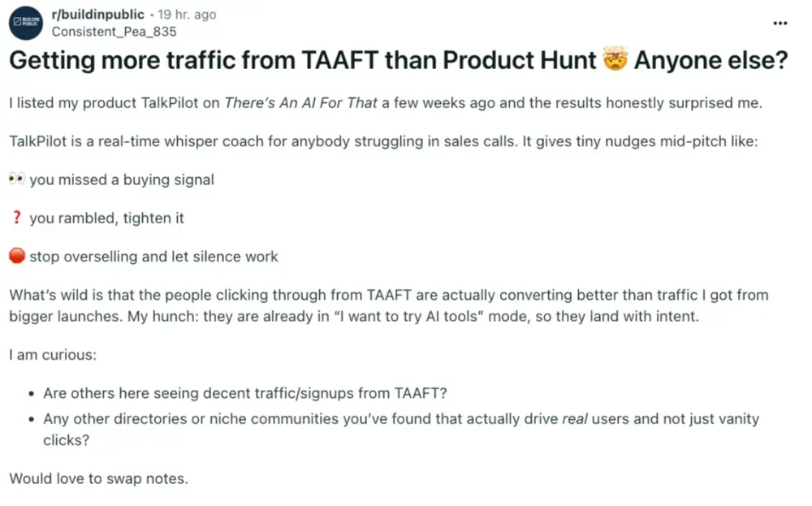This screenshot has width=812, height=506.
Task: Open the post options three-dot menu
Action: (780, 23)
